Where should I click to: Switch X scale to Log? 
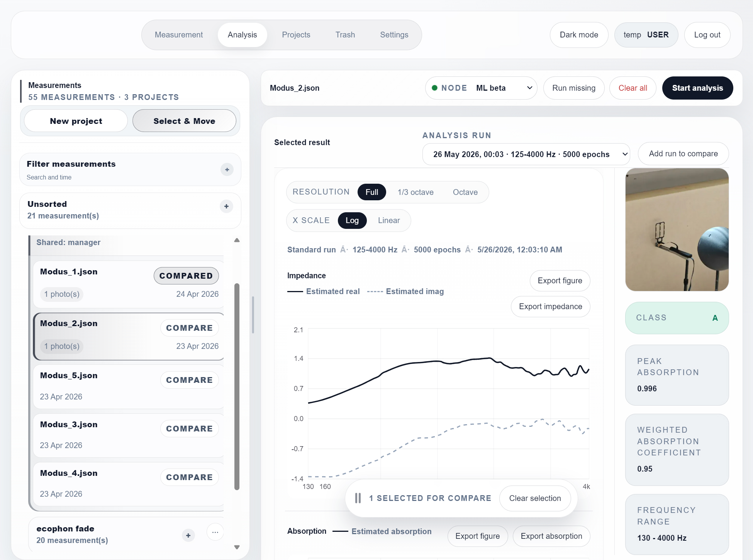click(x=352, y=220)
